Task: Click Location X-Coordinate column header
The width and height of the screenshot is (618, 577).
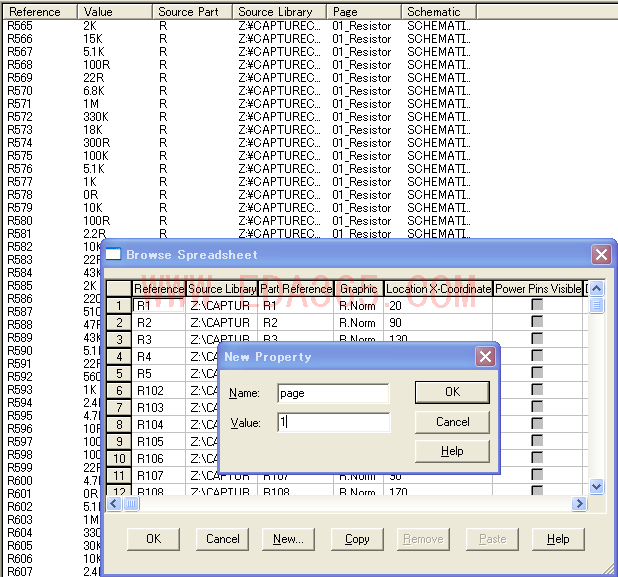Action: [438, 289]
